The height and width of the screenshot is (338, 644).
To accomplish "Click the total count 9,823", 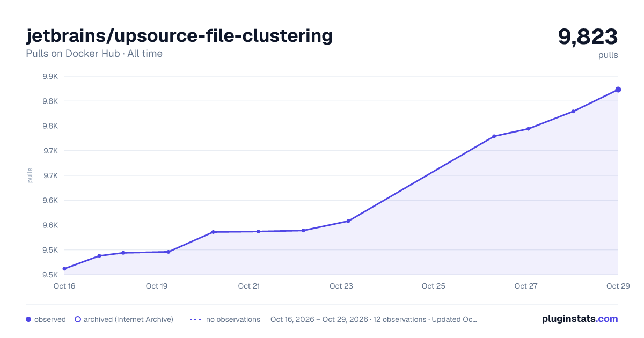I will tap(588, 36).
